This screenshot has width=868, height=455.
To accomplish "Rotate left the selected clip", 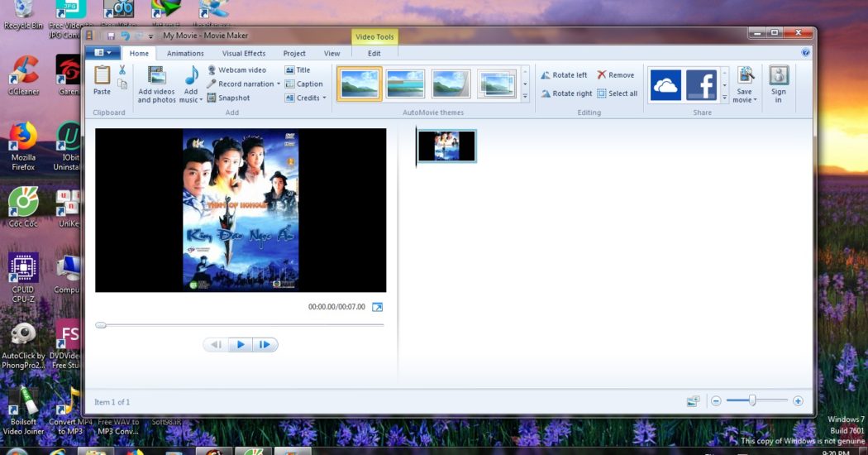I will pos(564,74).
